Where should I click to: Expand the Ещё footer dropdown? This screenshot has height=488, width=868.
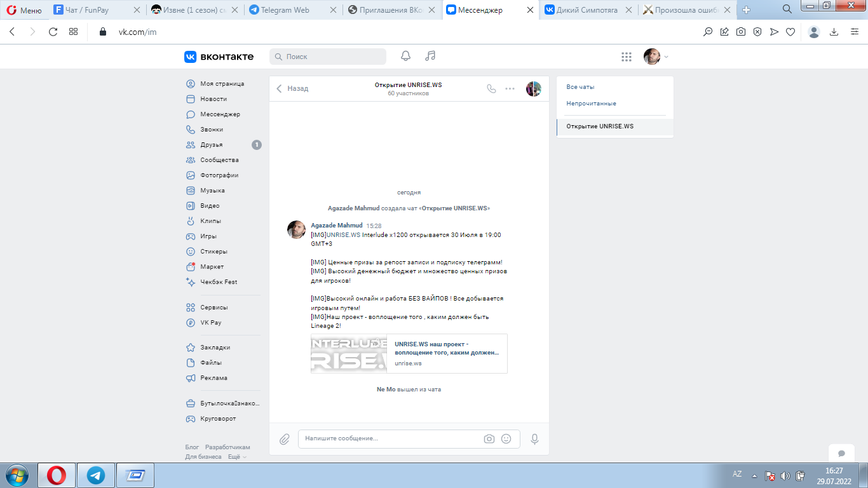(237, 457)
